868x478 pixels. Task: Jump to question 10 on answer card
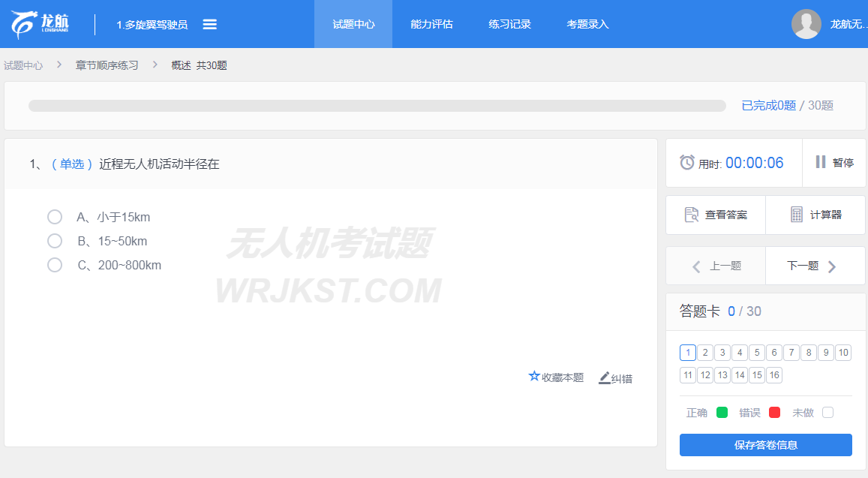click(843, 353)
